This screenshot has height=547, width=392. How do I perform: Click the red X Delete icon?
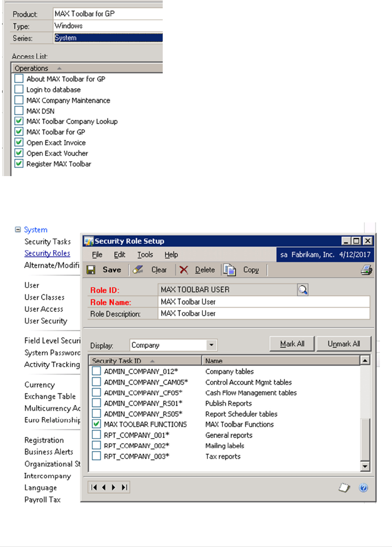(x=184, y=270)
